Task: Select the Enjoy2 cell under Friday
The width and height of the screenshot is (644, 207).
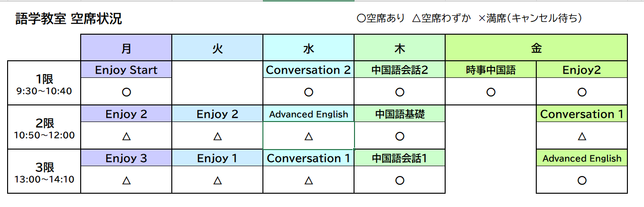Action: 582,70
